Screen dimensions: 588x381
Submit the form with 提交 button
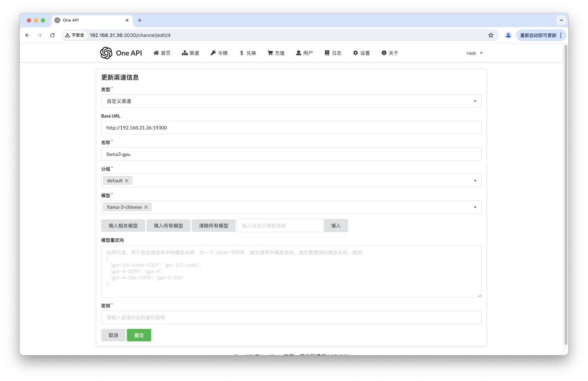[x=139, y=335]
